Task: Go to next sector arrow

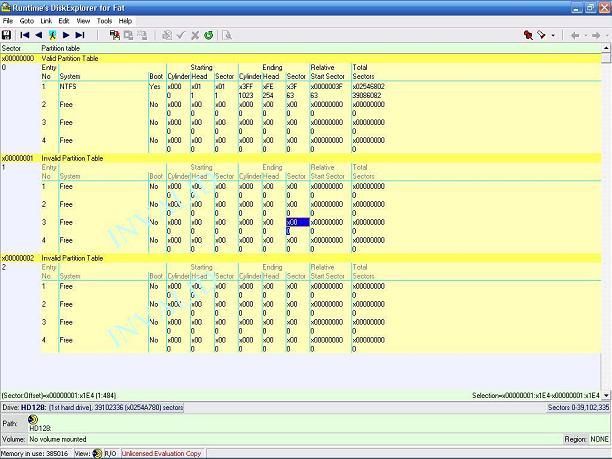Action: 66,35
